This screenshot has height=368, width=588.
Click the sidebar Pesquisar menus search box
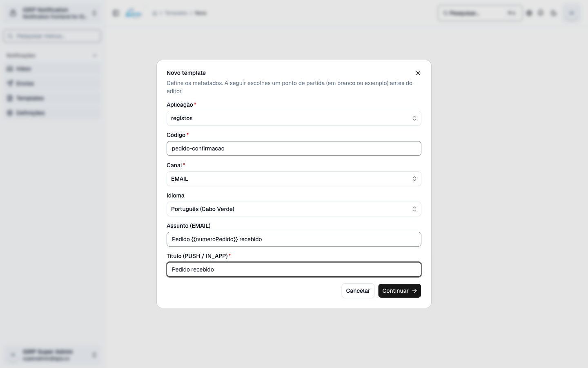(52, 36)
